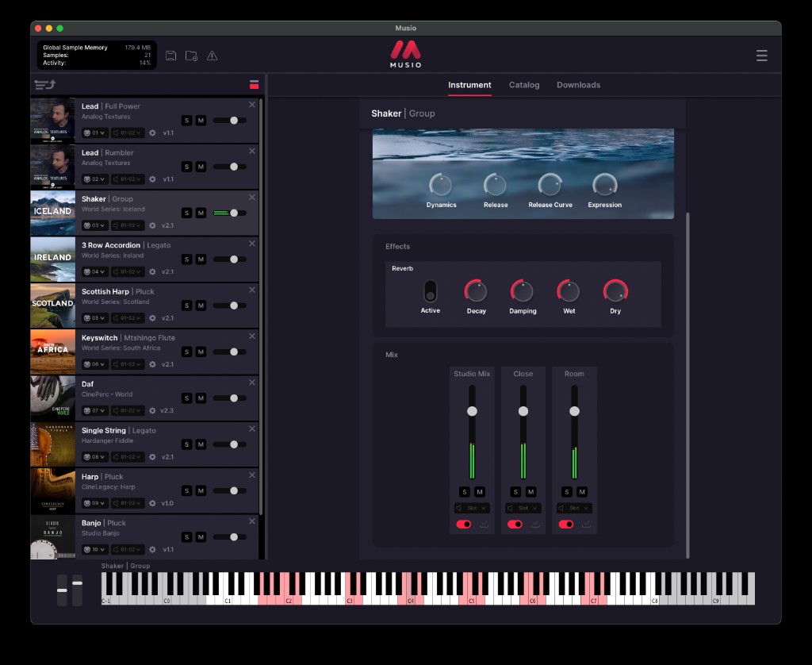Mute the Studio Mix channel
The image size is (812, 665).
(480, 492)
